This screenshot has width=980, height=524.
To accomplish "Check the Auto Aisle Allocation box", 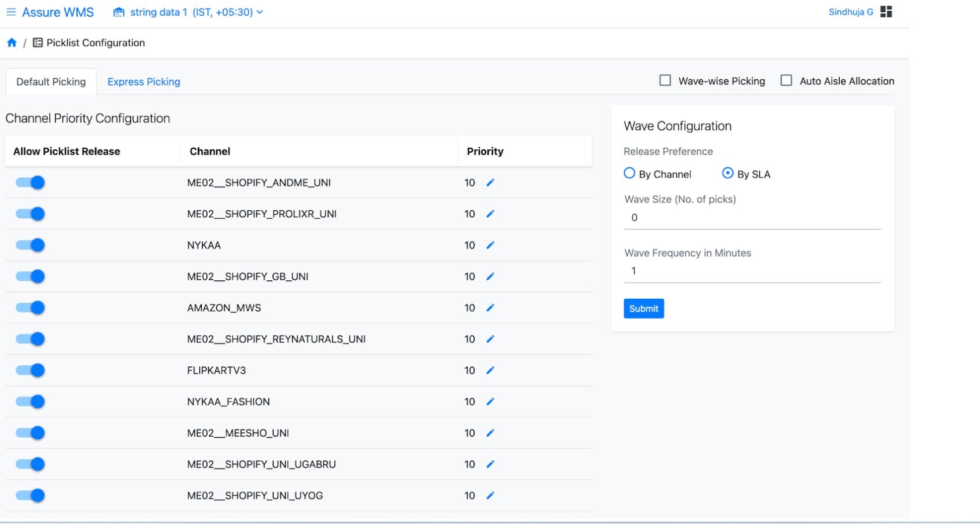I will coord(786,80).
